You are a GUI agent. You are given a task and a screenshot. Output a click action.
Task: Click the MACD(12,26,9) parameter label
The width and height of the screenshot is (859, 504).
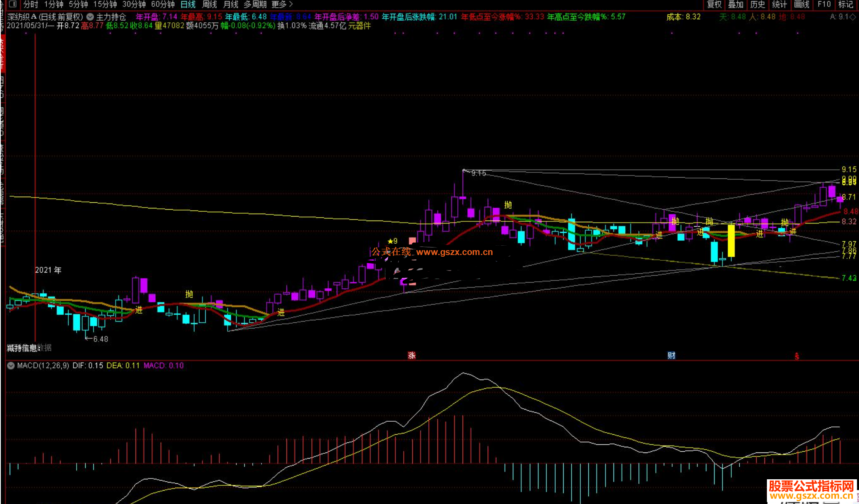point(43,365)
